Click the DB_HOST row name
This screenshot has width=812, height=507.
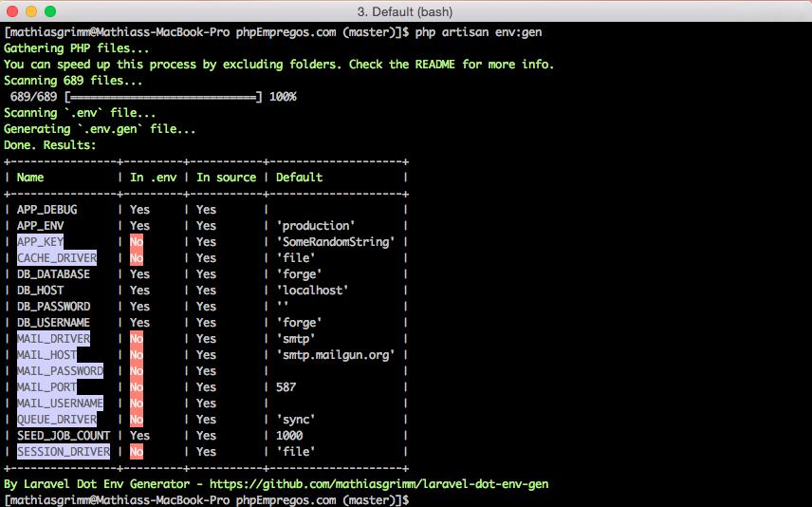pos(41,290)
